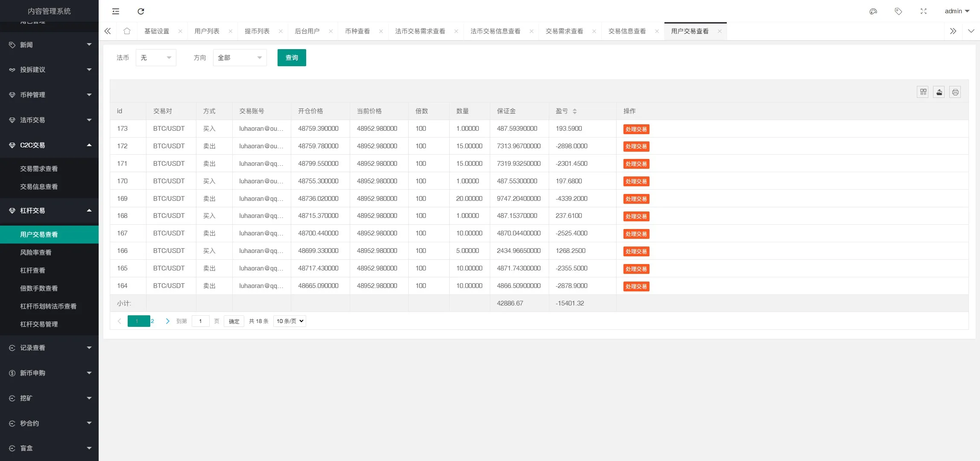Click the tab bar left-scroll double-arrow icon
The height and width of the screenshot is (461, 980).
click(x=108, y=31)
